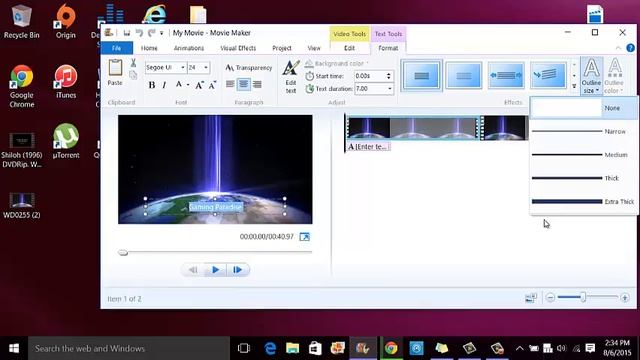The image size is (640, 360).
Task: Choose Thick outline size
Action: [584, 178]
